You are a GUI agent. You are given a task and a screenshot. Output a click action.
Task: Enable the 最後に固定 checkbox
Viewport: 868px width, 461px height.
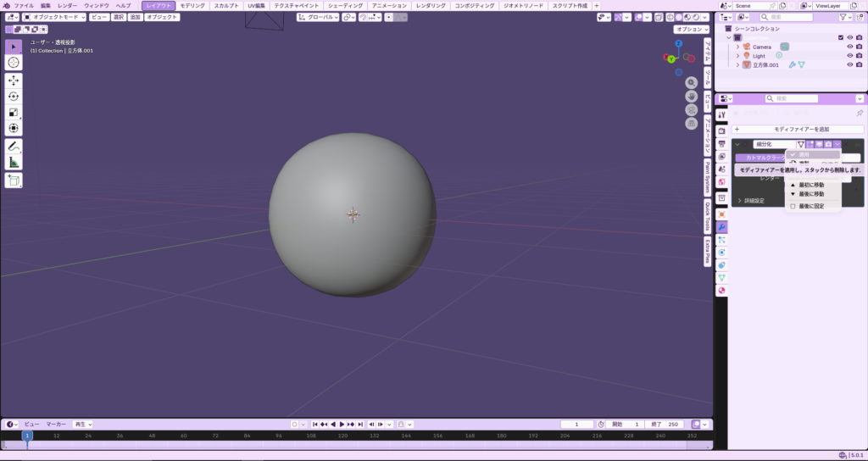pyautogui.click(x=793, y=206)
